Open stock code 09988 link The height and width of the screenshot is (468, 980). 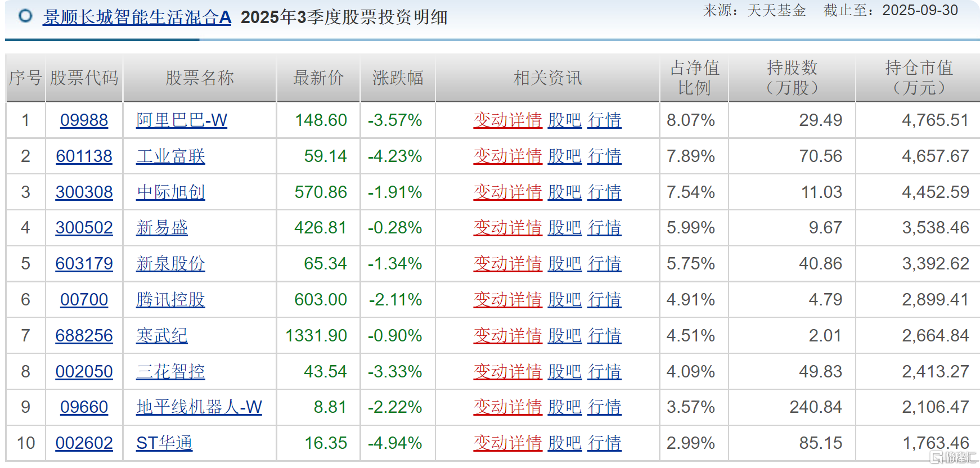point(84,120)
